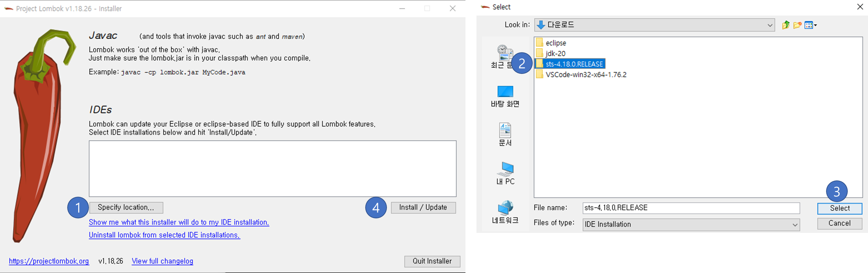Viewport: 868px width, 273px height.
Task: Close the Select dialog window
Action: [x=860, y=7]
